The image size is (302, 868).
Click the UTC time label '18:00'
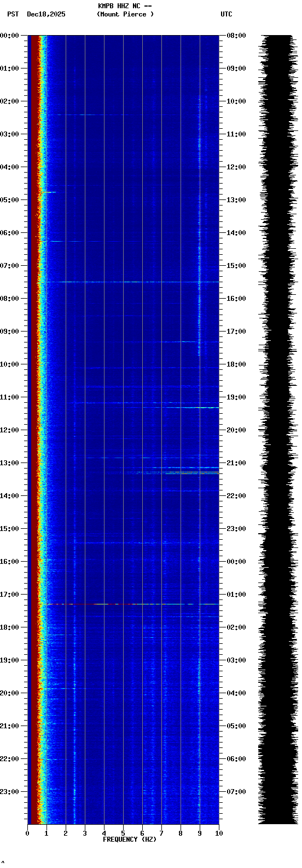236,364
